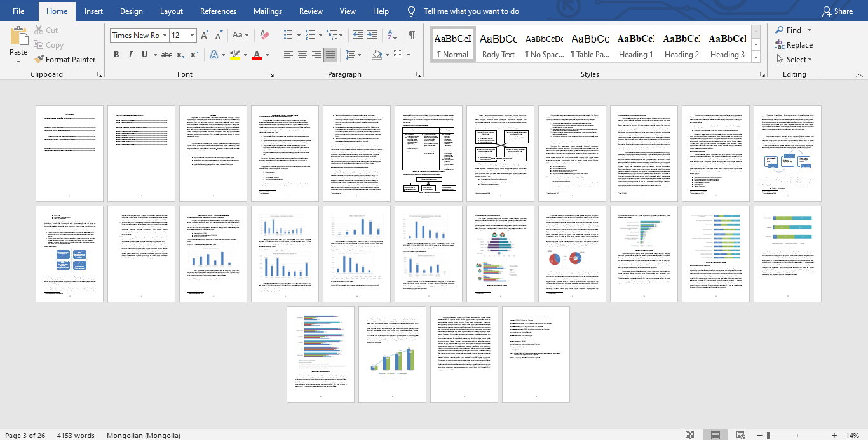
Task: Open the Layout ribbon tab
Action: (172, 11)
